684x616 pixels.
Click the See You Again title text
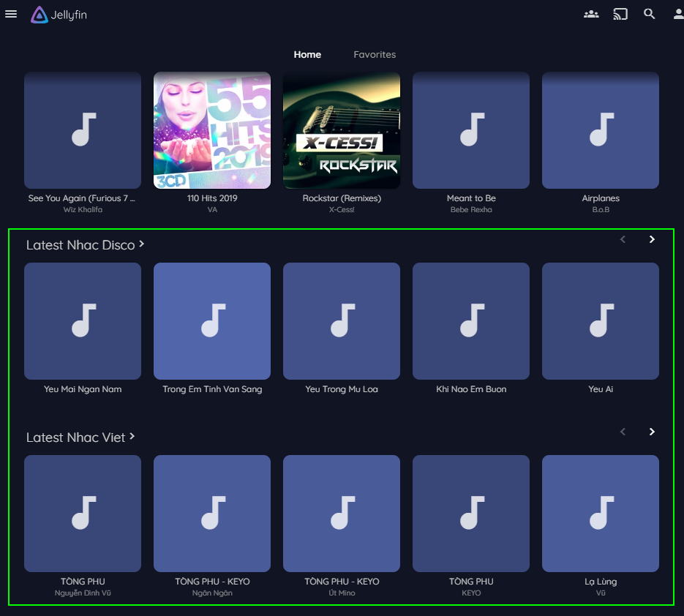pos(82,198)
